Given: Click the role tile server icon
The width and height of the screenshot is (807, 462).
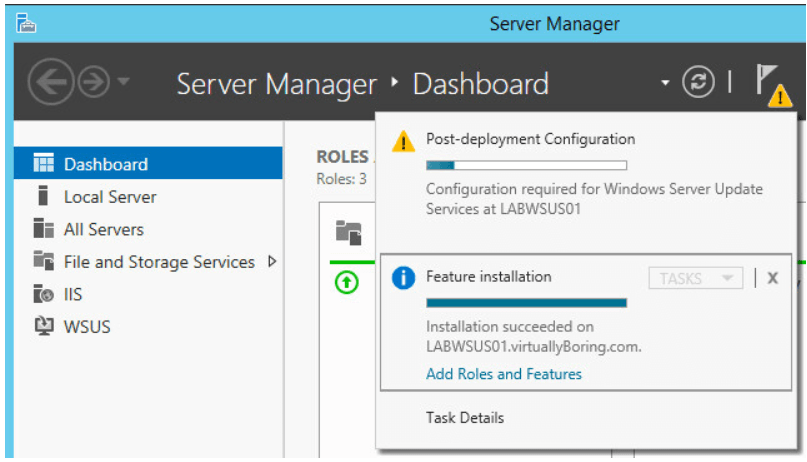Looking at the screenshot, I should (x=348, y=233).
